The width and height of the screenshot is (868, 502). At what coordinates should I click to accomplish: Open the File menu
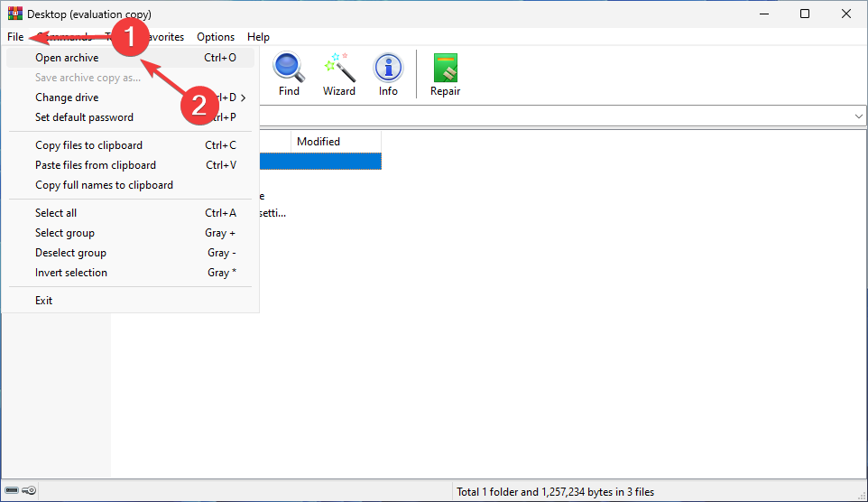coord(15,37)
